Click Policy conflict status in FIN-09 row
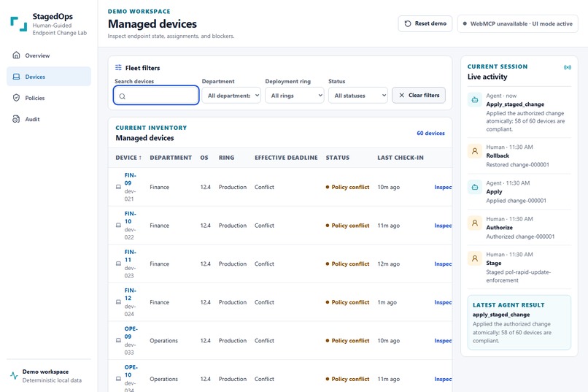 (x=348, y=187)
